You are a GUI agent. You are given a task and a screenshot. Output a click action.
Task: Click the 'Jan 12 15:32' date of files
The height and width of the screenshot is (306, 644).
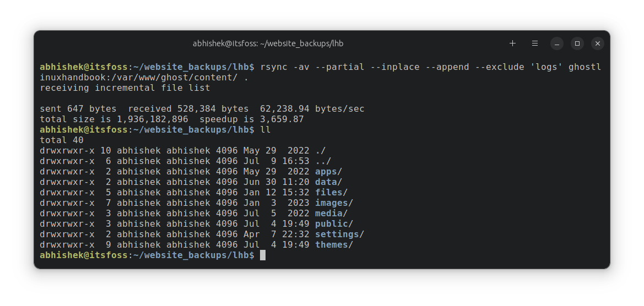(277, 193)
